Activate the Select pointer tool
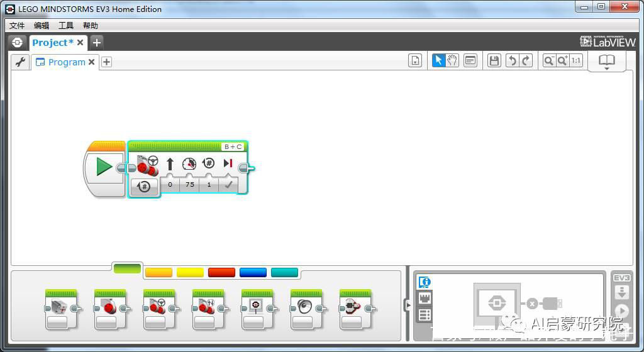This screenshot has width=644, height=352. pos(438,61)
